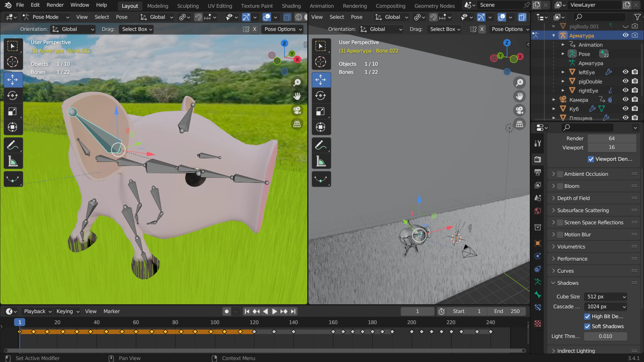Hide the pigDouble object in the outliner

[625, 81]
